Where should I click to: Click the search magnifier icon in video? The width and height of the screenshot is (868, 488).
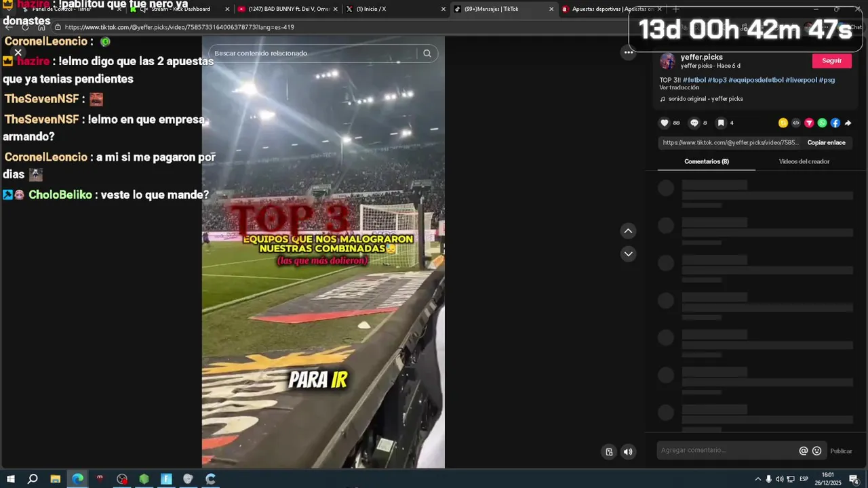coord(427,53)
